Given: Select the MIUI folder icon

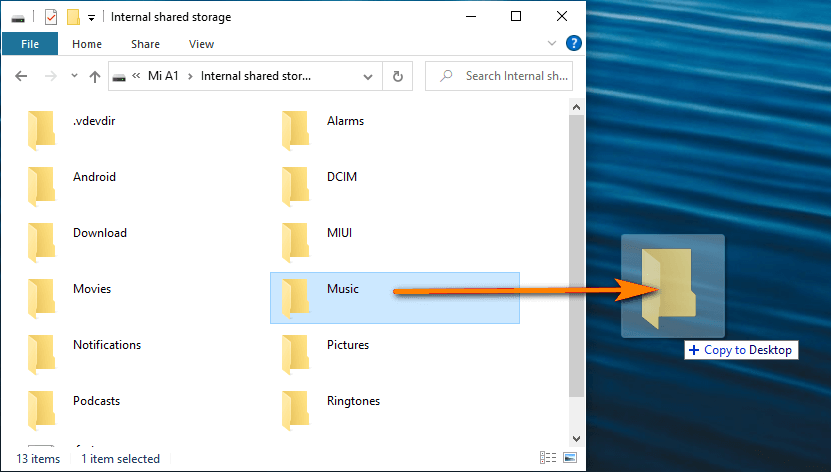Looking at the screenshot, I should tap(295, 243).
